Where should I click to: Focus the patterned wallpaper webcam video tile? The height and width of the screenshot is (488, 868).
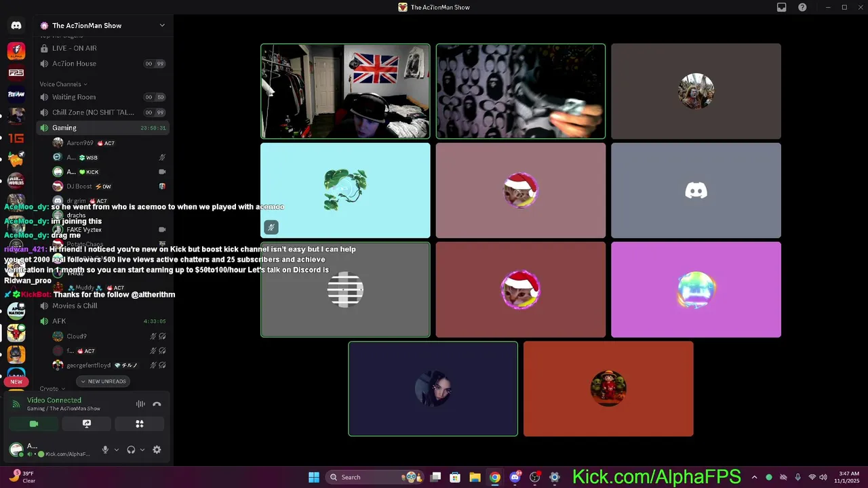tap(521, 91)
